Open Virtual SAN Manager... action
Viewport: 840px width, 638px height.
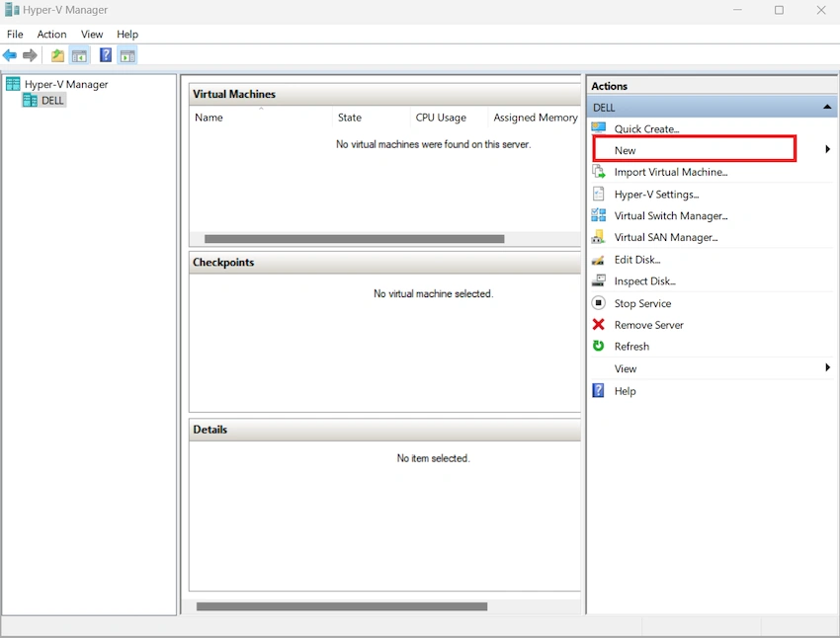tap(666, 237)
